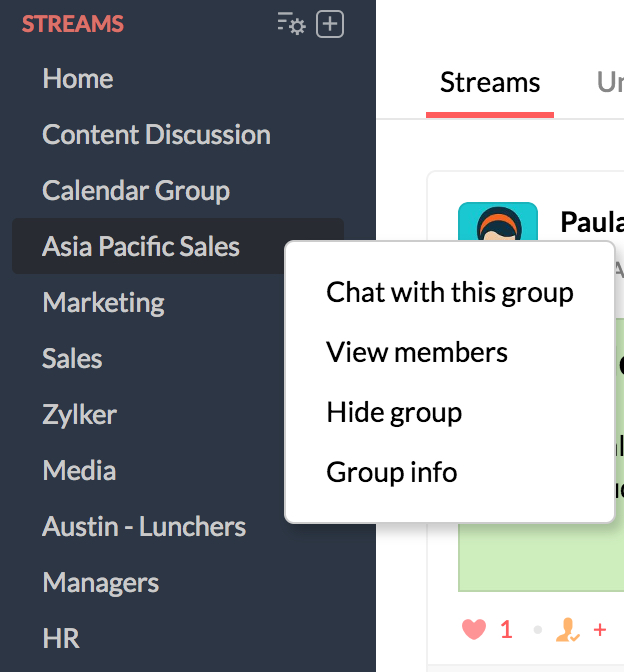This screenshot has width=624, height=672.
Task: Open the Marketing group
Action: coord(103,303)
